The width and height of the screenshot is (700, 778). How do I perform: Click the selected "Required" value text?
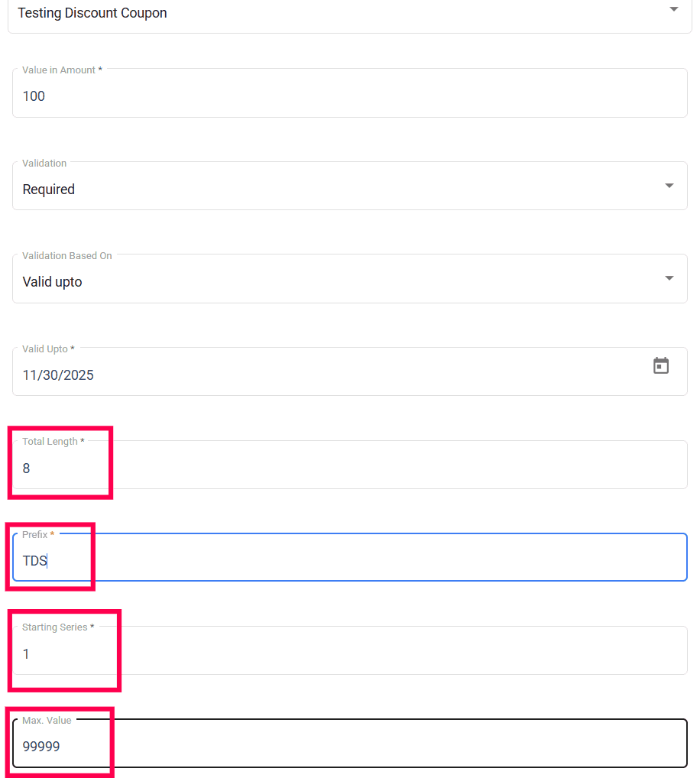point(49,190)
